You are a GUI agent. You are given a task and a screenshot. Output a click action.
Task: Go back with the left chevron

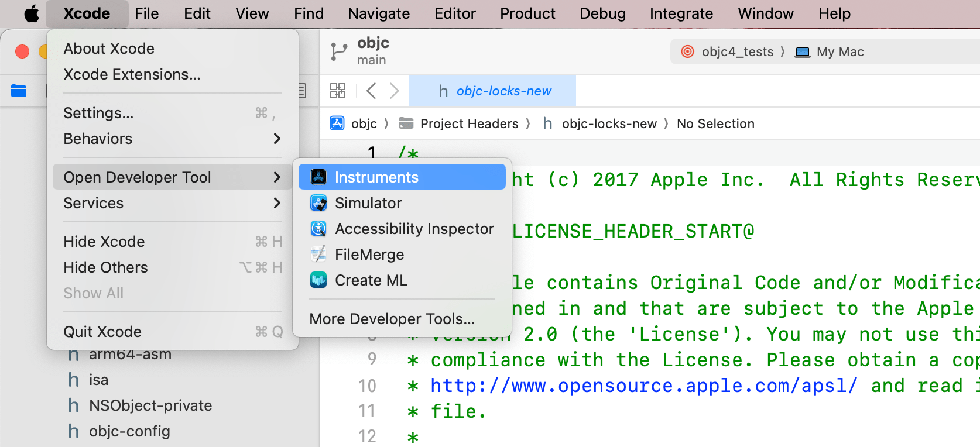click(371, 91)
